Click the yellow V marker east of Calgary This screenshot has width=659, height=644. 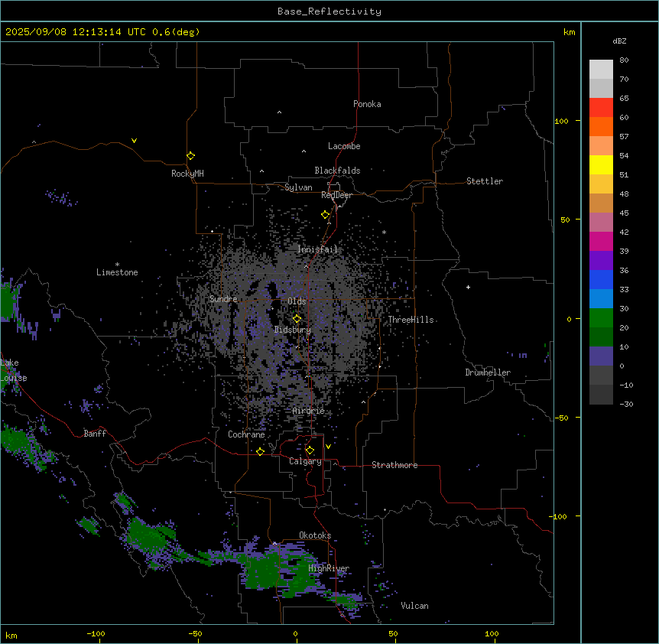[328, 447]
